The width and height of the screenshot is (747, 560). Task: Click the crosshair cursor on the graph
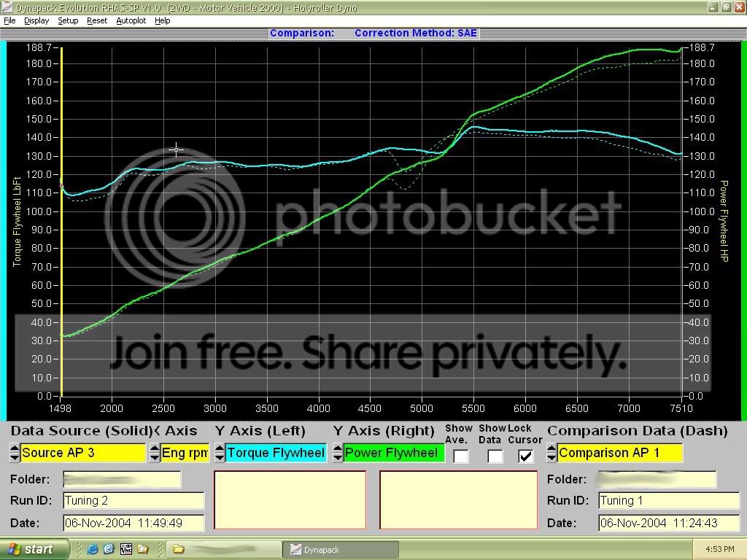[176, 149]
